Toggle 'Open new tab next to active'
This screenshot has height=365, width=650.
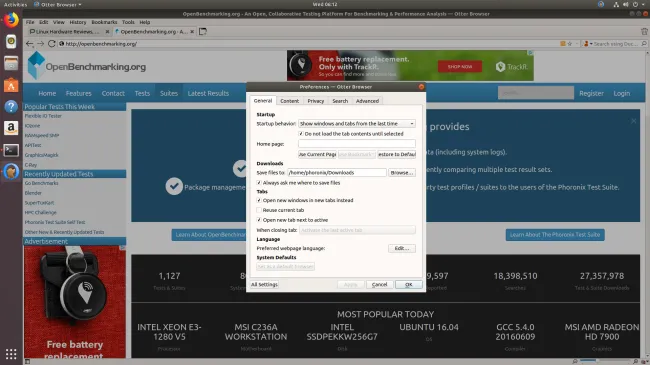pyautogui.click(x=259, y=220)
